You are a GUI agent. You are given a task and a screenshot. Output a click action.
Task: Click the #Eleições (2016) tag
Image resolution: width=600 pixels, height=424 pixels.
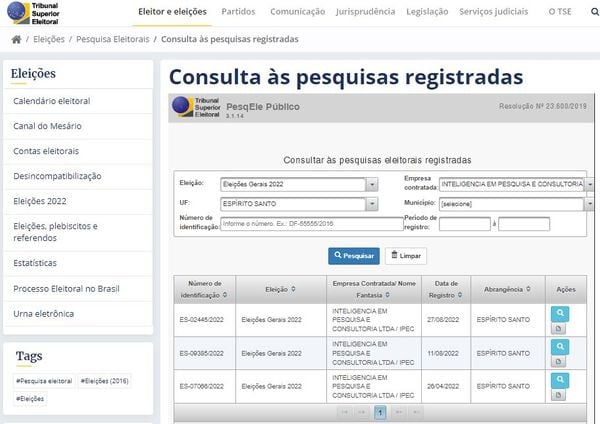(104, 381)
